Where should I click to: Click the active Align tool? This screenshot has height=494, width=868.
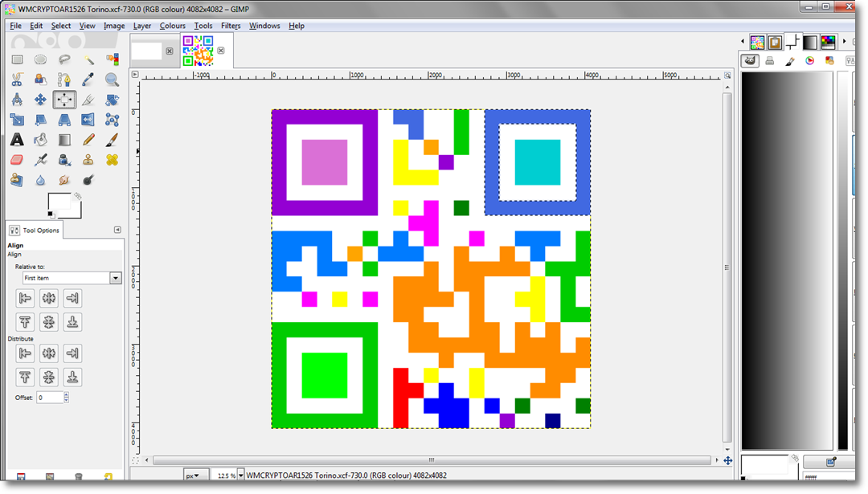[64, 100]
